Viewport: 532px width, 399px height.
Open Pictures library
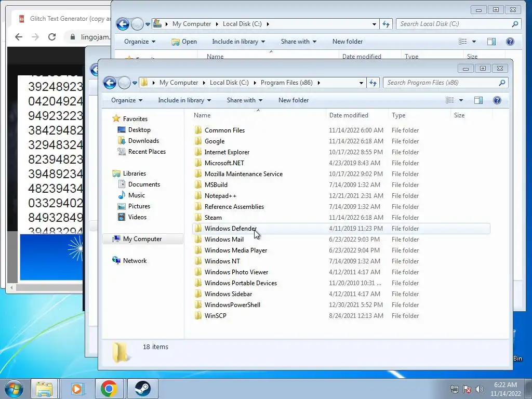pos(139,206)
